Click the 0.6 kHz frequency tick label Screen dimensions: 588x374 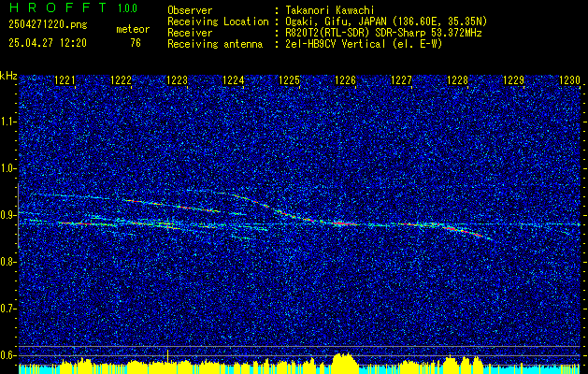(x=8, y=355)
